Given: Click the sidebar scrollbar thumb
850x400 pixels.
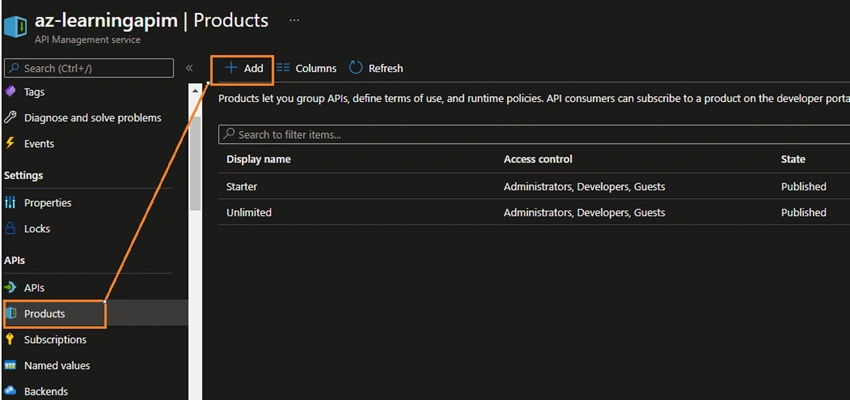Looking at the screenshot, I should tap(195, 163).
